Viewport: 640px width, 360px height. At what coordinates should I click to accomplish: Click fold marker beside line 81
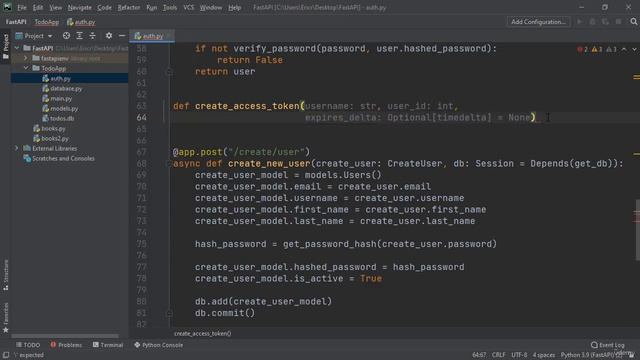click(169, 313)
